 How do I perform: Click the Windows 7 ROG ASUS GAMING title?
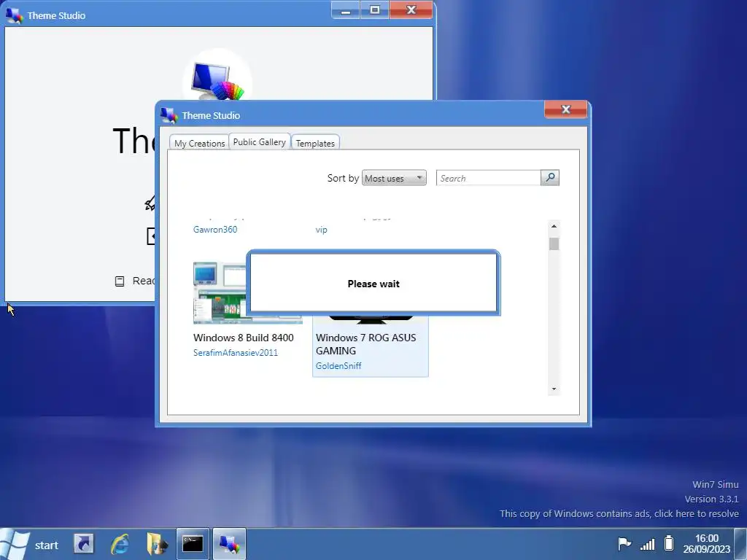click(366, 344)
